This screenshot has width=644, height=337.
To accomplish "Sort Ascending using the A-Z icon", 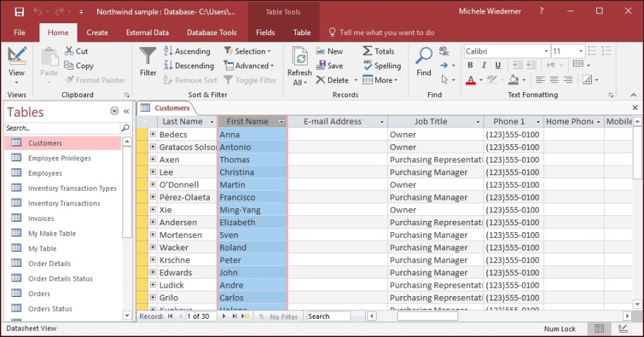I will 168,51.
